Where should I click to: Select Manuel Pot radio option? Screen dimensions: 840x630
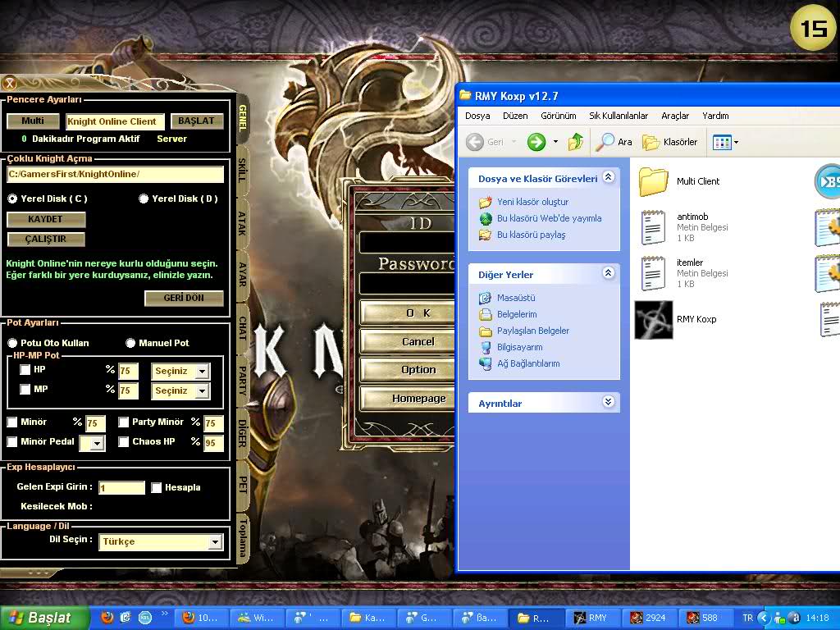[130, 343]
